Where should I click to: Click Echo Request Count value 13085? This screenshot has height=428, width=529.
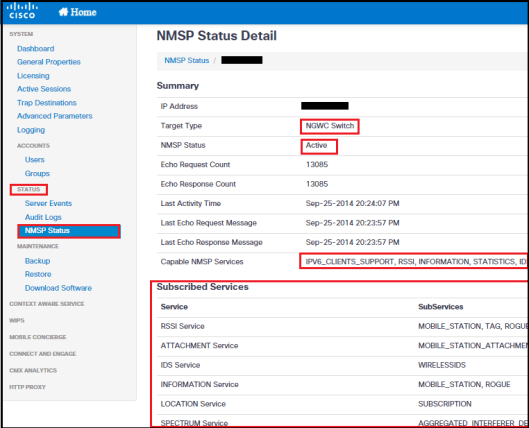coord(317,165)
